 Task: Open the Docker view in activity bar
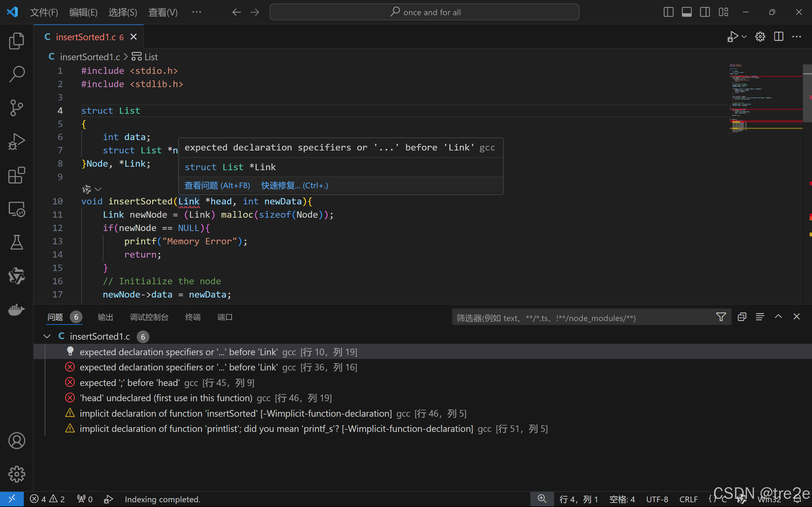coord(16,309)
